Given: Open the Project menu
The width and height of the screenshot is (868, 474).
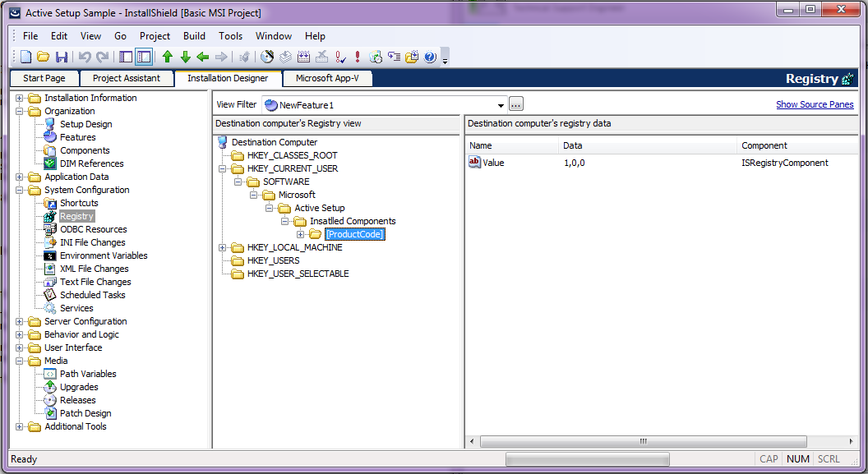Looking at the screenshot, I should tap(155, 36).
